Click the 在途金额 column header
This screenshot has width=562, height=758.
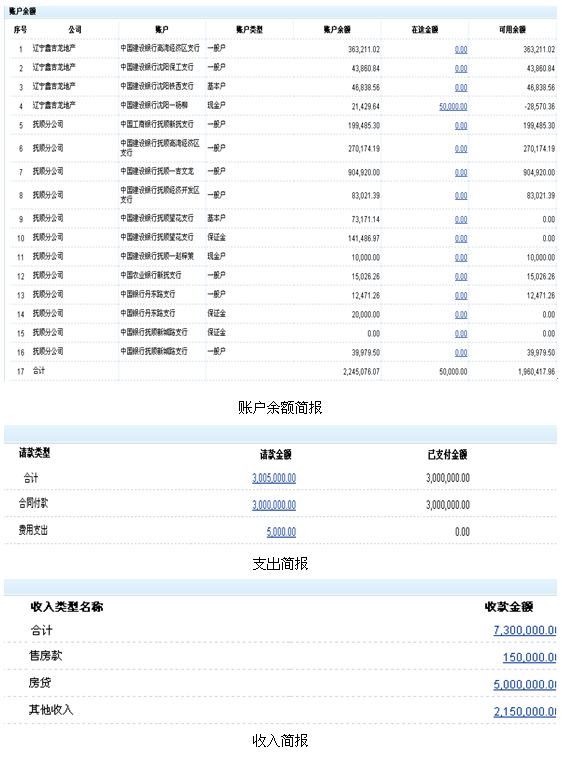(425, 29)
